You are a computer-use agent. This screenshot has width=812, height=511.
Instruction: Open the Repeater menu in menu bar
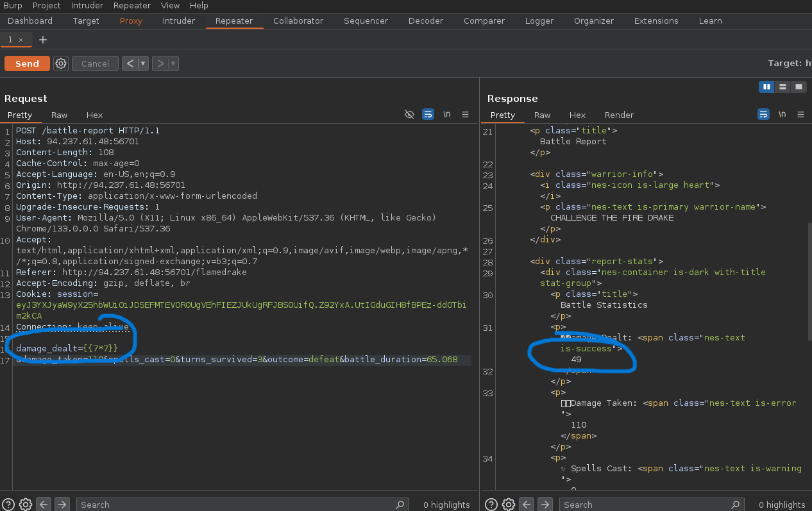[x=133, y=5]
